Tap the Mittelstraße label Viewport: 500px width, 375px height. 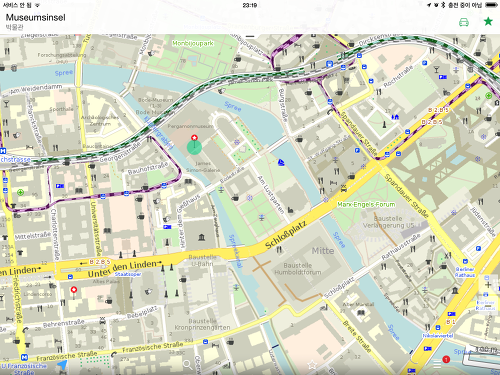click(33, 236)
